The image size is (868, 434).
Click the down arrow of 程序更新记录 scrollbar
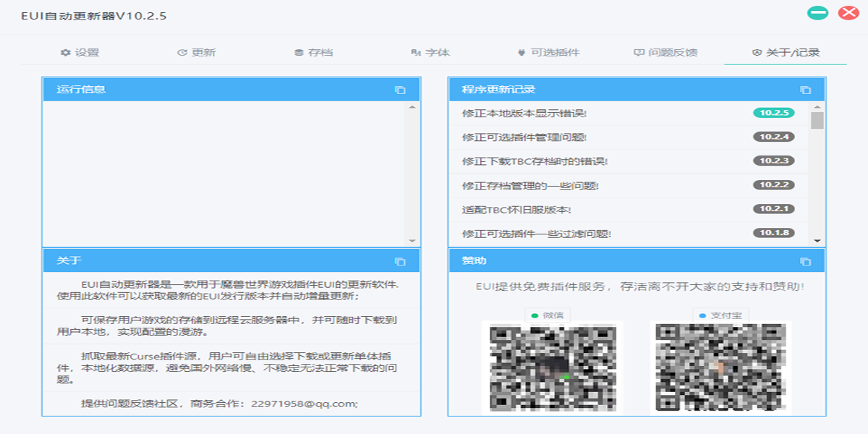[x=817, y=241]
